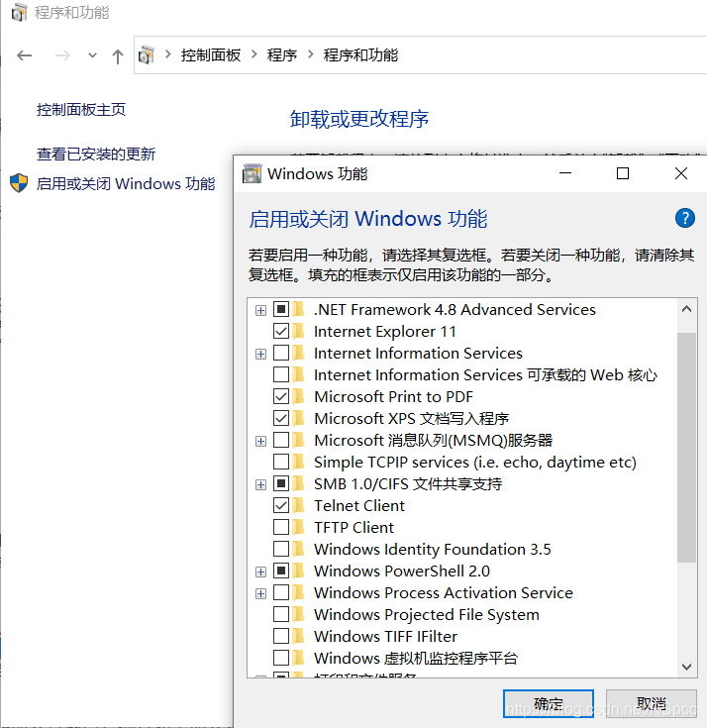This screenshot has height=728, width=707.
Task: Open 查看已安装的更新 link
Action: (96, 154)
